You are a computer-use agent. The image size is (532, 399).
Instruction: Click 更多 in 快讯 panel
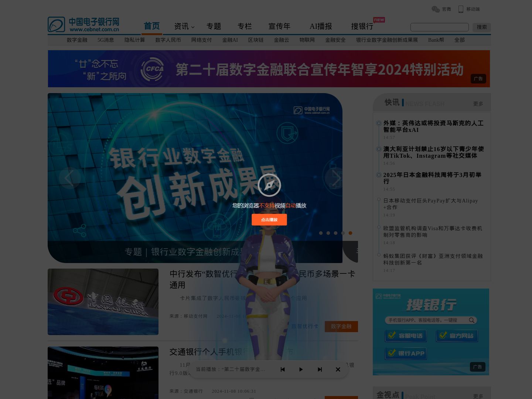(478, 104)
